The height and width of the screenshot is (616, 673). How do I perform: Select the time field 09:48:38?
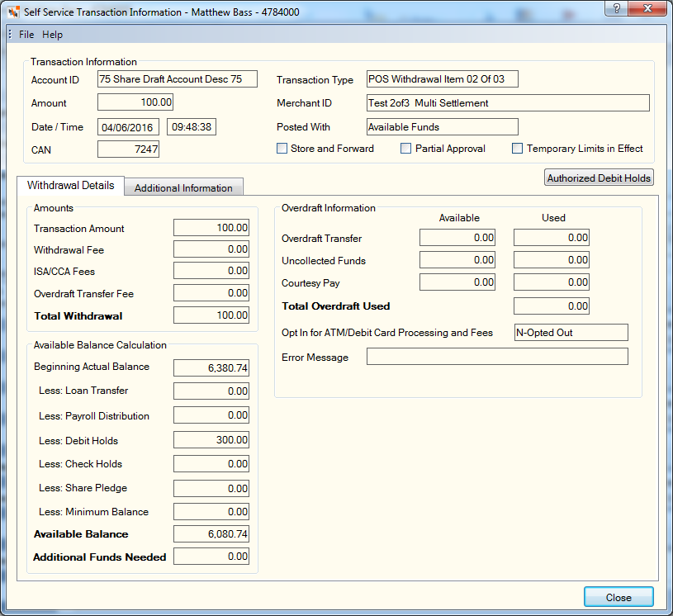(x=192, y=127)
